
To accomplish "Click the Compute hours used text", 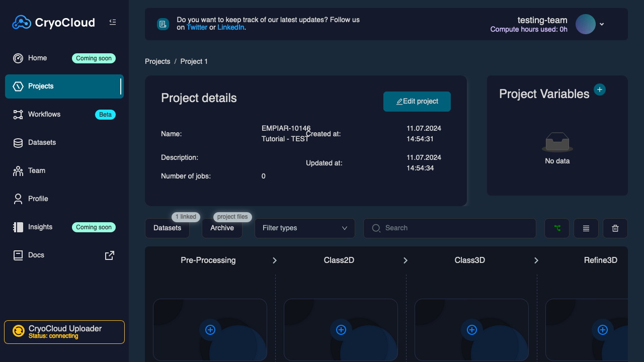I will point(529,30).
